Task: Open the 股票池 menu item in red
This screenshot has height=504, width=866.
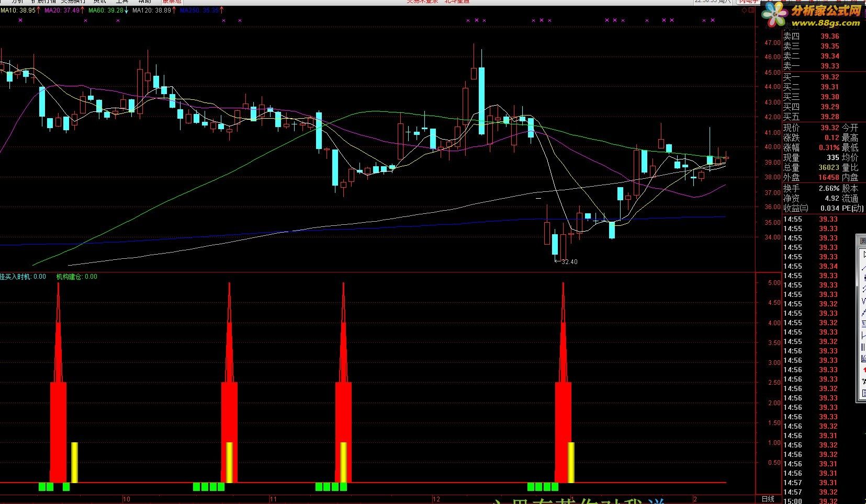Action: (172, 2)
